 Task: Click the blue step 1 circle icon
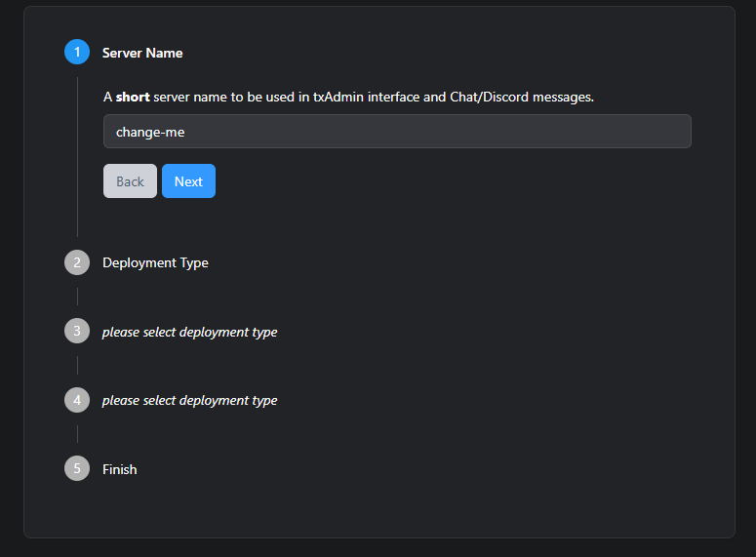[x=77, y=53]
